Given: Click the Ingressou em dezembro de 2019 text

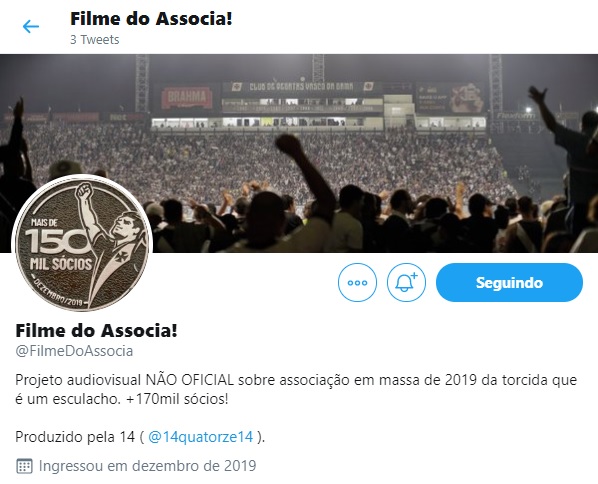Looking at the screenshot, I should [x=148, y=466].
